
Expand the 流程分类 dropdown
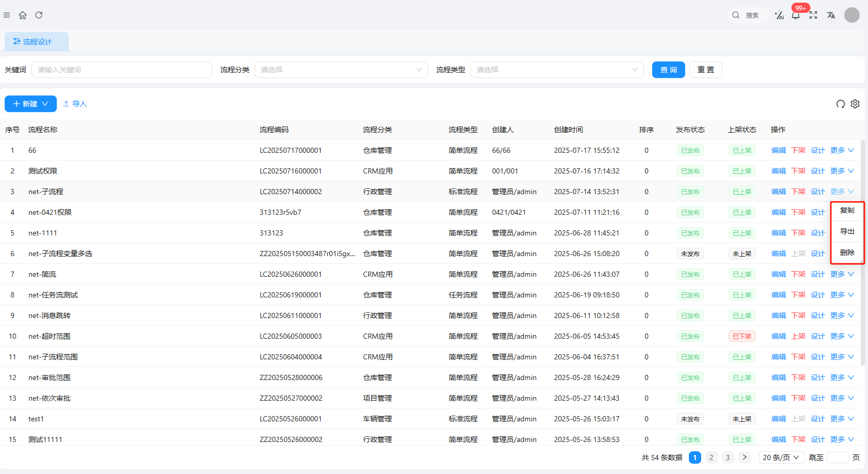pyautogui.click(x=341, y=70)
